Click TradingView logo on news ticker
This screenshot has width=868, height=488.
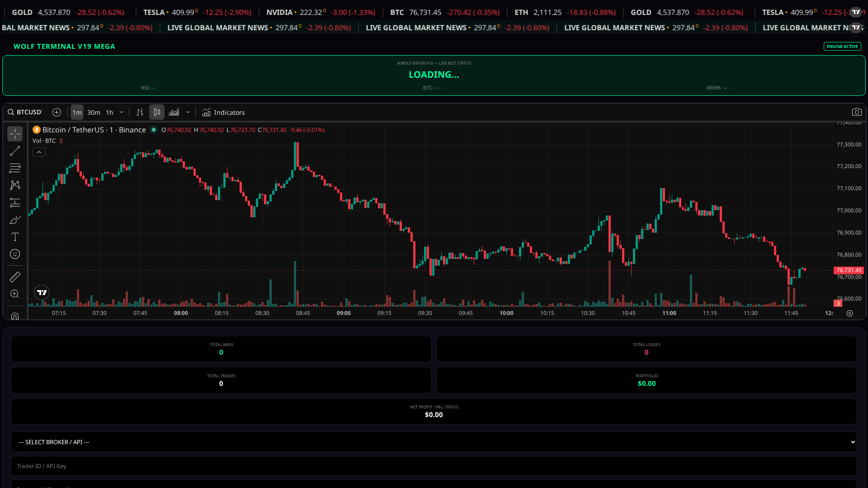click(856, 28)
